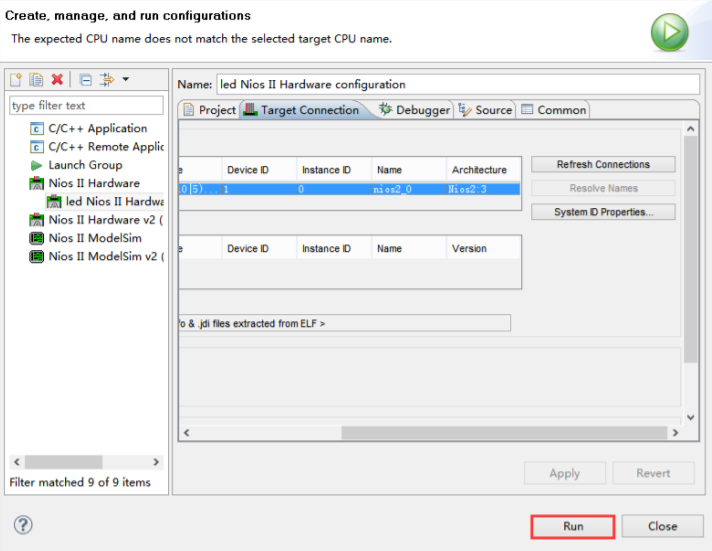Select the C/C++ Application tree item
The height and width of the screenshot is (551, 712).
pyautogui.click(x=96, y=128)
